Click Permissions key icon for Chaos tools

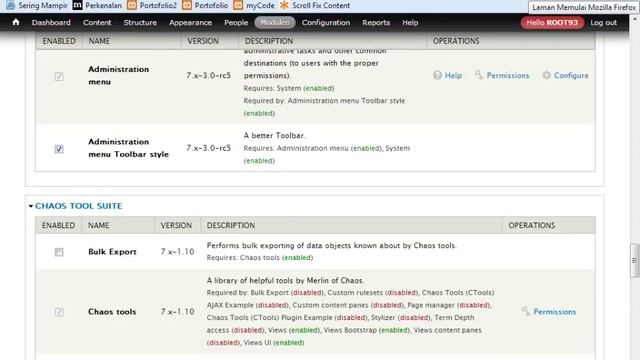click(x=526, y=311)
